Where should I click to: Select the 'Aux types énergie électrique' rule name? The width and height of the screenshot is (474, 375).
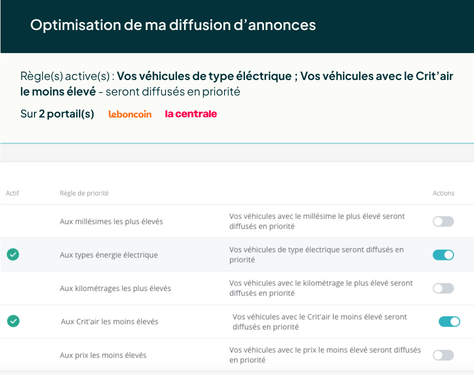pos(109,255)
